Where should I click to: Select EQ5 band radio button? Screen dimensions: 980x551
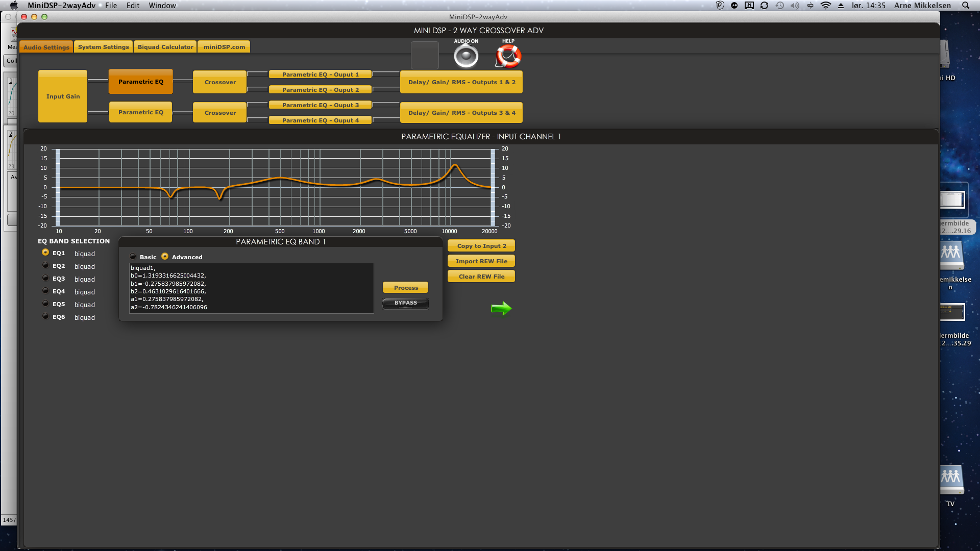[x=45, y=304]
